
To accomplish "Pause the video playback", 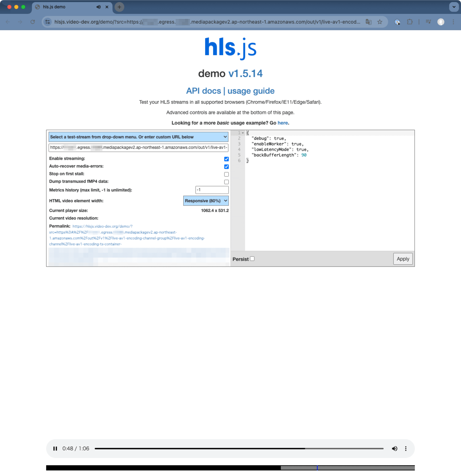I will 55,449.
